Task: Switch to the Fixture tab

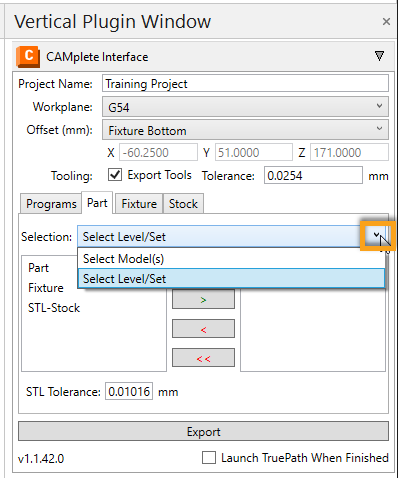Action: click(139, 204)
